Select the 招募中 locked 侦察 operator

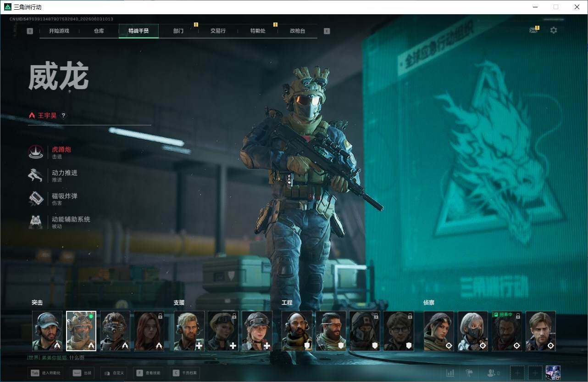click(x=507, y=331)
